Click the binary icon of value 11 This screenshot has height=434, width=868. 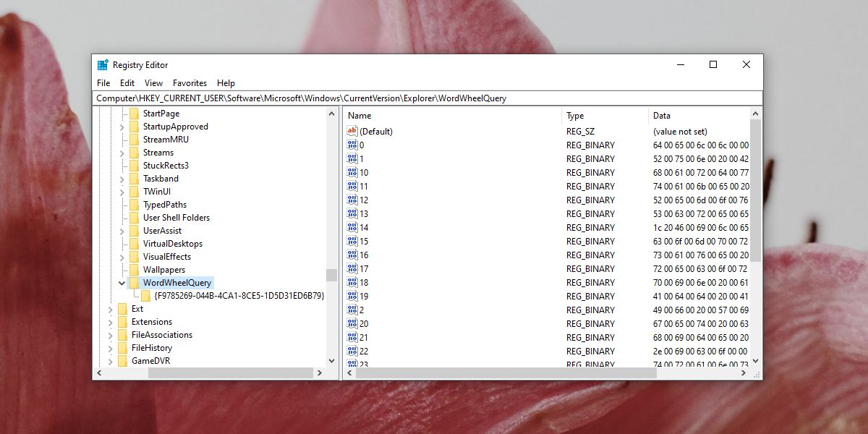pyautogui.click(x=352, y=186)
